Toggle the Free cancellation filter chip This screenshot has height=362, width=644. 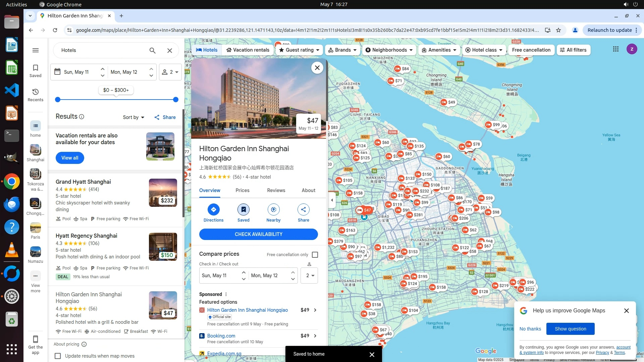click(x=531, y=50)
